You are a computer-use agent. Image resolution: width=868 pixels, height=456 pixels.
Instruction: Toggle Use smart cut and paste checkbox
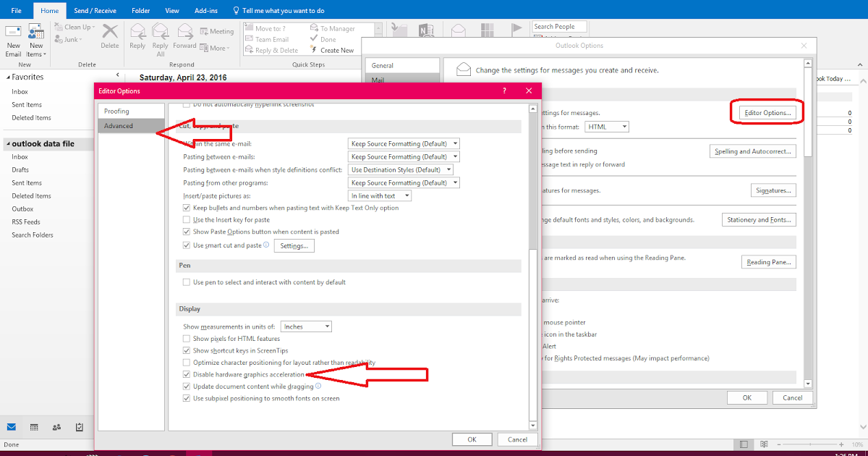[187, 245]
